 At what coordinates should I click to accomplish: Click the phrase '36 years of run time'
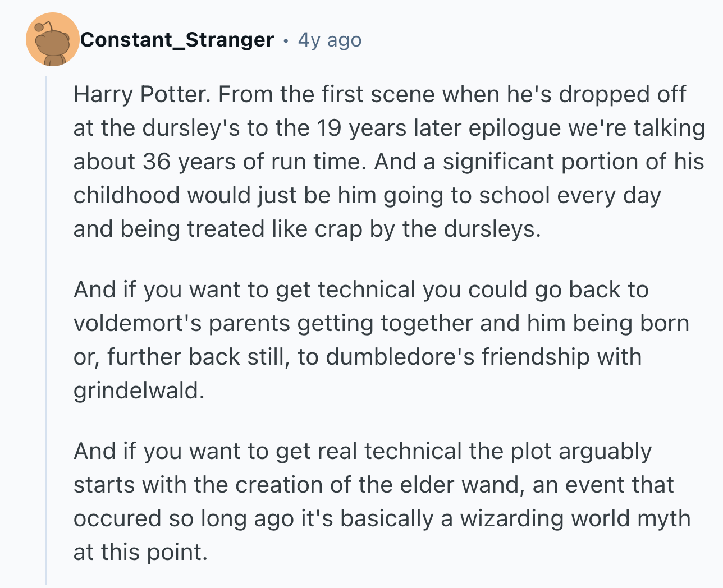[254, 162]
